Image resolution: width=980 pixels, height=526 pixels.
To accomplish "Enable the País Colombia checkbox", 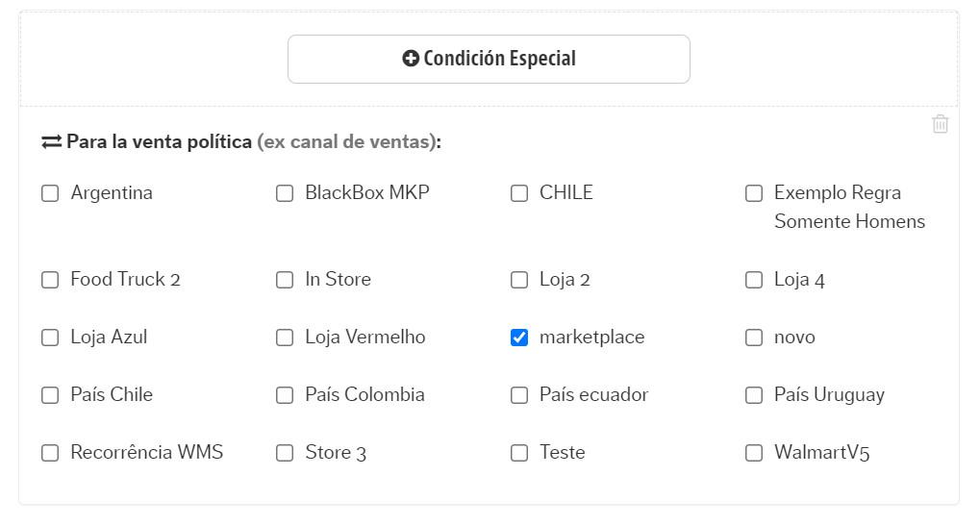I will (x=285, y=395).
